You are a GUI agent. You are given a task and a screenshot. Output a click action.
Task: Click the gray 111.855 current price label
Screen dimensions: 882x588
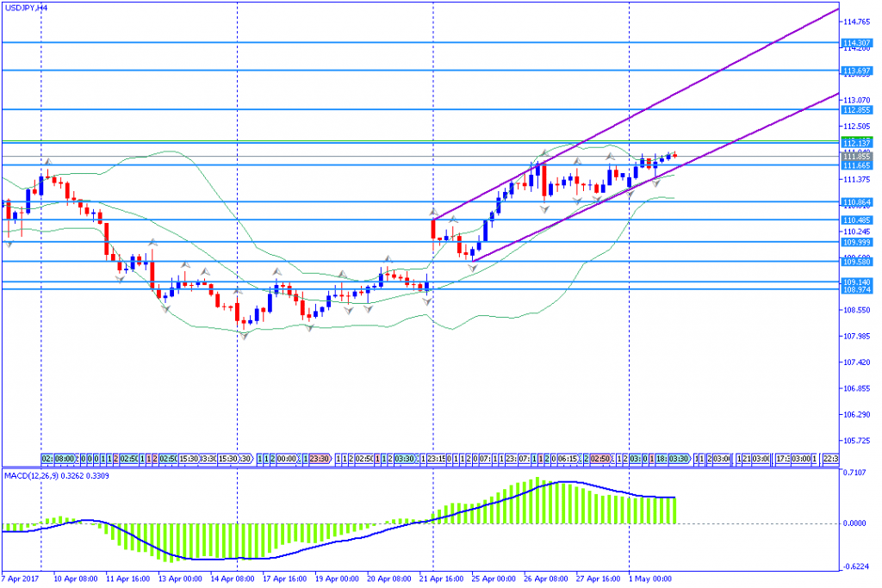pyautogui.click(x=856, y=157)
